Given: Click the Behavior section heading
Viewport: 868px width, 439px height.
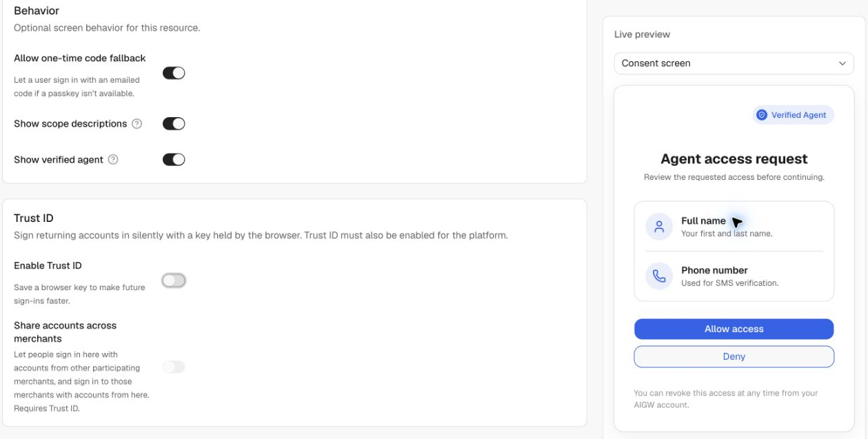Looking at the screenshot, I should (x=37, y=11).
